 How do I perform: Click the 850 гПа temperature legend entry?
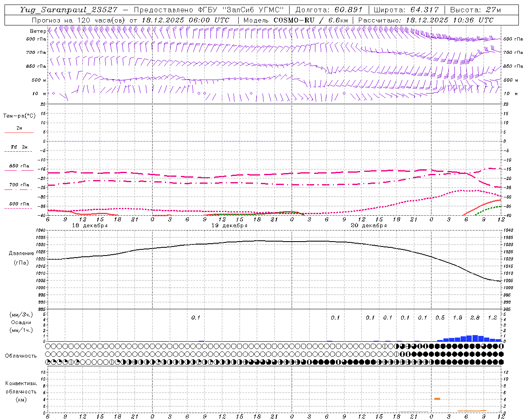(19, 167)
